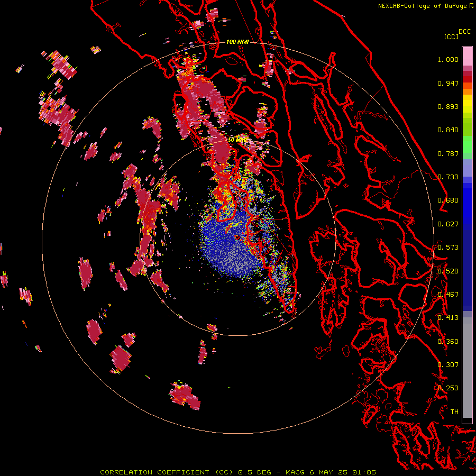
Task: Click the 0.413 scale value
Action: [x=448, y=318]
